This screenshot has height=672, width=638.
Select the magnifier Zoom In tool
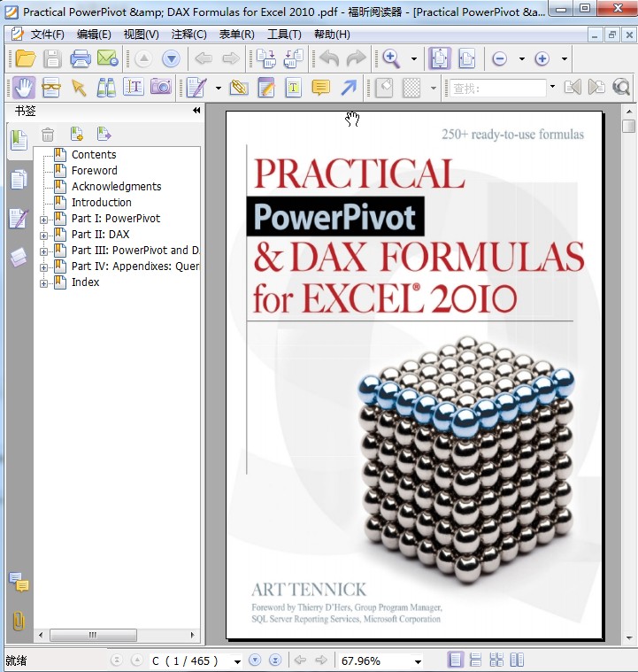pyautogui.click(x=391, y=58)
